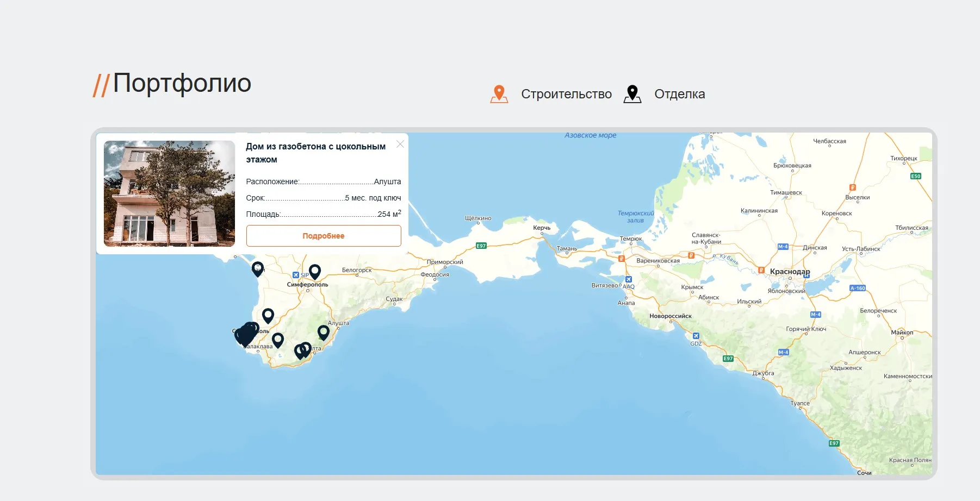The width and height of the screenshot is (980, 501).
Task: Select the Отделка legend label
Action: click(679, 94)
